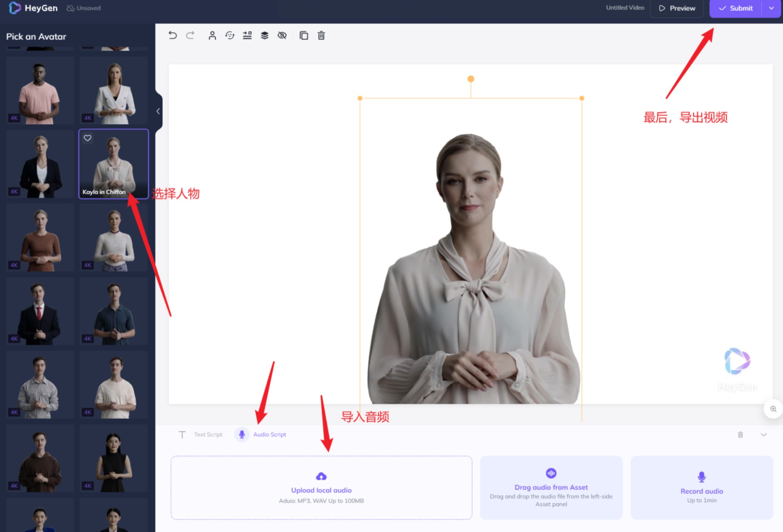Image resolution: width=783 pixels, height=532 pixels.
Task: Open the Submit dropdown arrow
Action: (771, 8)
